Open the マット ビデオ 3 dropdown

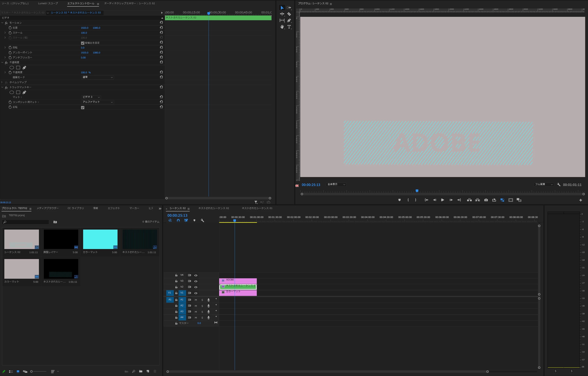(x=91, y=97)
